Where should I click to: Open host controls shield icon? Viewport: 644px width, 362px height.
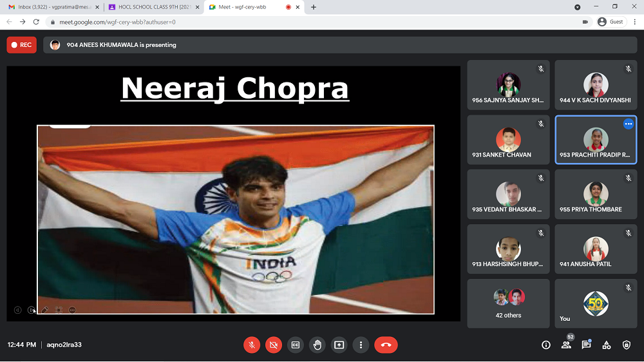627,345
